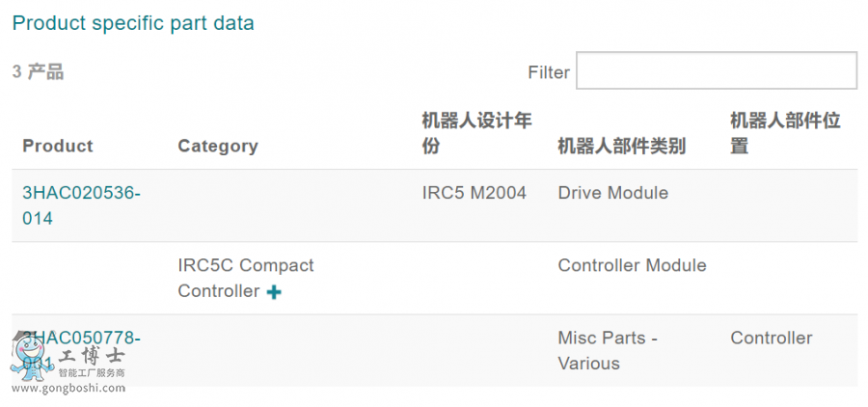Open product link 3HAC020536-014
The width and height of the screenshot is (868, 407).
(x=81, y=205)
